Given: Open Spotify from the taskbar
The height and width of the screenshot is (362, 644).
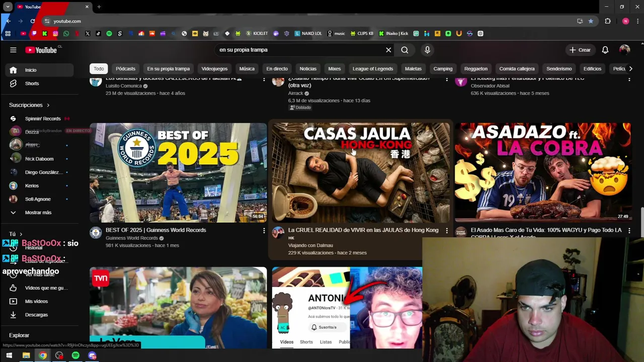Looking at the screenshot, I should [75, 355].
